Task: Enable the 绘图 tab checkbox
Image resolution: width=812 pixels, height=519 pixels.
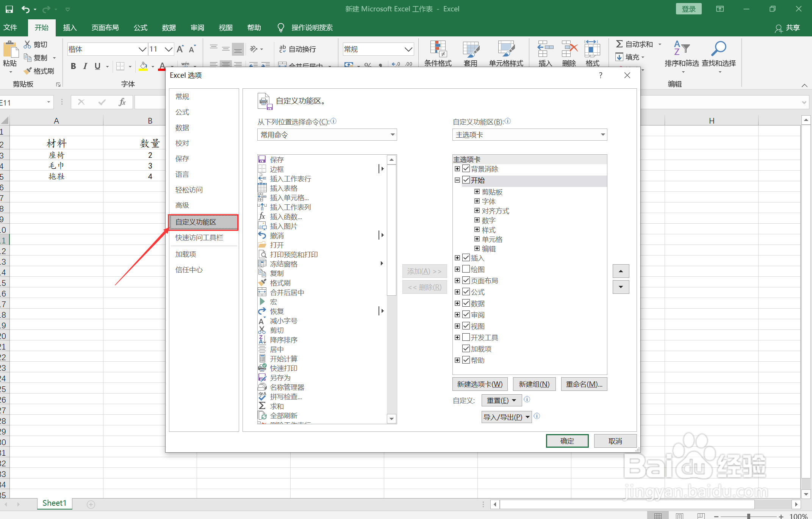Action: tap(466, 269)
